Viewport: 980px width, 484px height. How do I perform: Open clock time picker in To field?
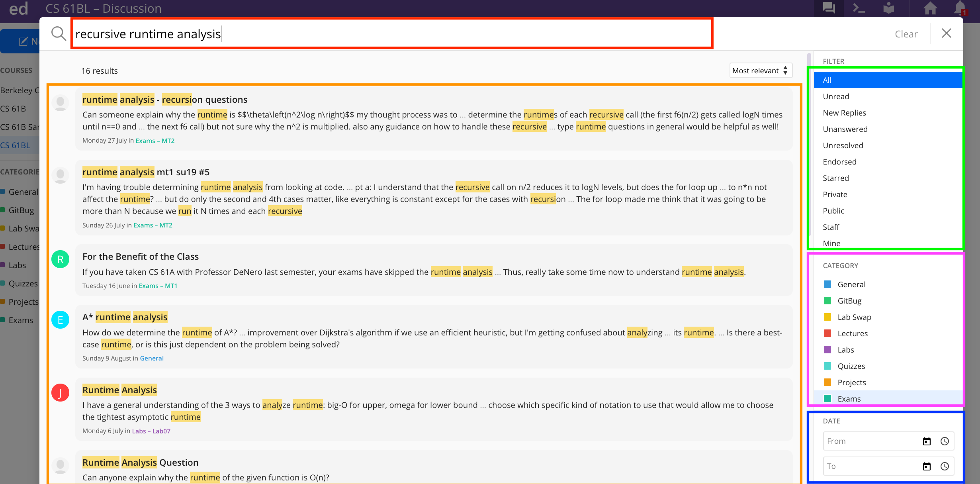(945, 466)
